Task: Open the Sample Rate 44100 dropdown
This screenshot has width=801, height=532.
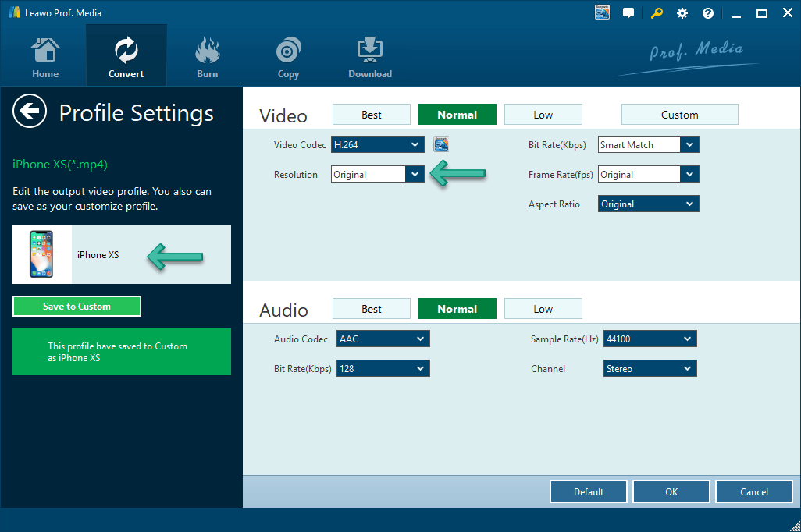Action: click(650, 339)
